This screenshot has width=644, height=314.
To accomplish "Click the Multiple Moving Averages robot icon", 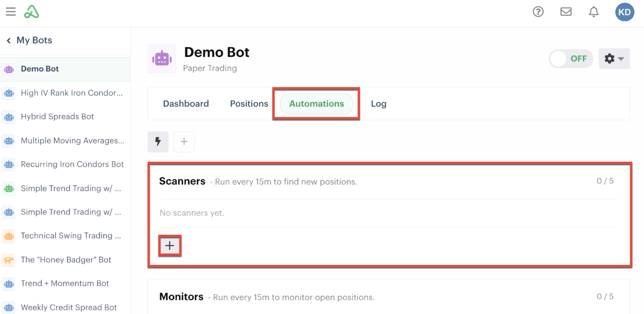I will click(9, 141).
